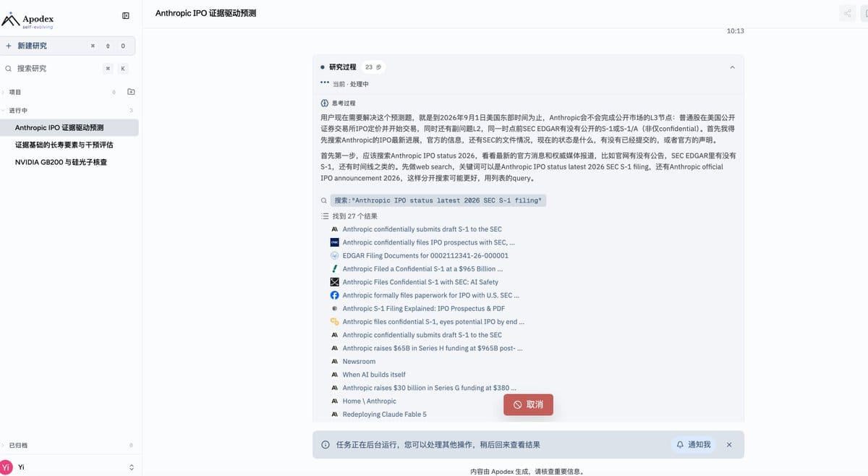Dismiss the background task notification
The width and height of the screenshot is (868, 476).
pyautogui.click(x=729, y=445)
